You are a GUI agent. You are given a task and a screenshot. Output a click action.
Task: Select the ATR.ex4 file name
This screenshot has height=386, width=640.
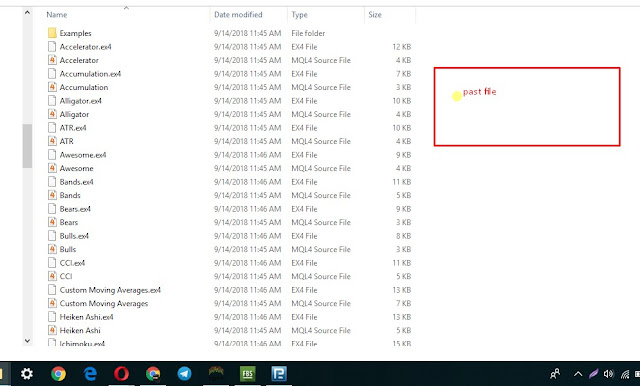(x=73, y=128)
